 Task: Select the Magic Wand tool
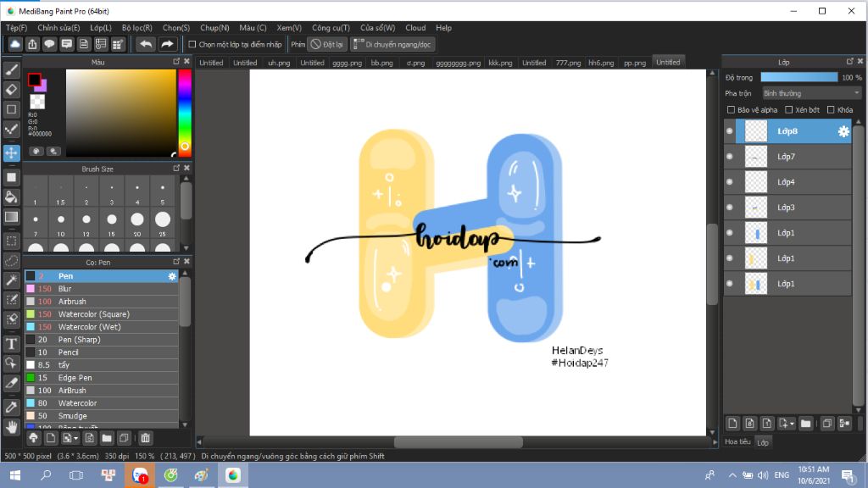pyautogui.click(x=11, y=280)
